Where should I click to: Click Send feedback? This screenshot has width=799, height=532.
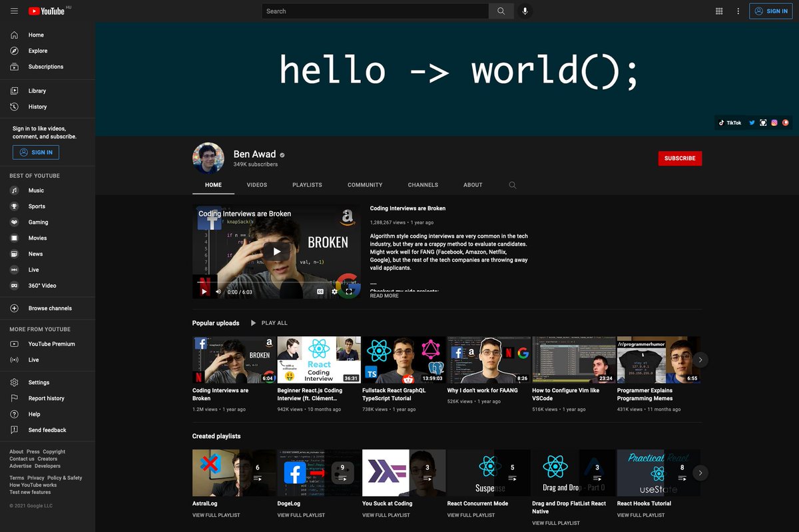pyautogui.click(x=47, y=430)
